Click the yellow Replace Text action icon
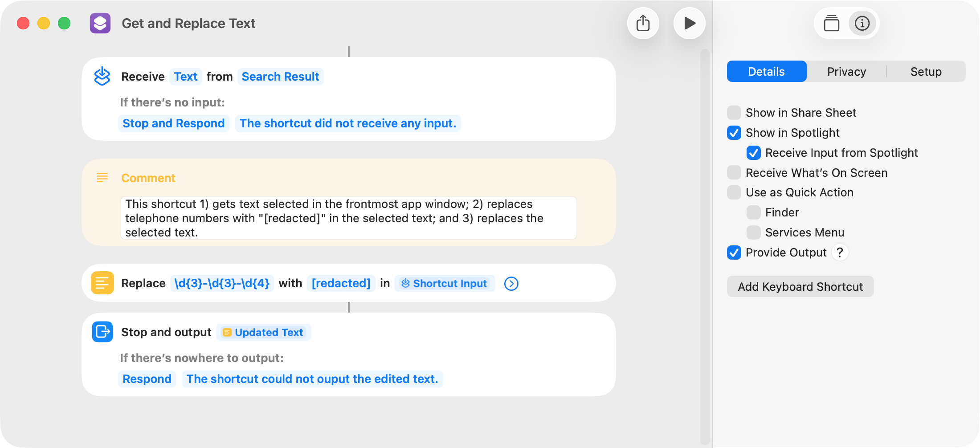The width and height of the screenshot is (980, 448). 102,283
